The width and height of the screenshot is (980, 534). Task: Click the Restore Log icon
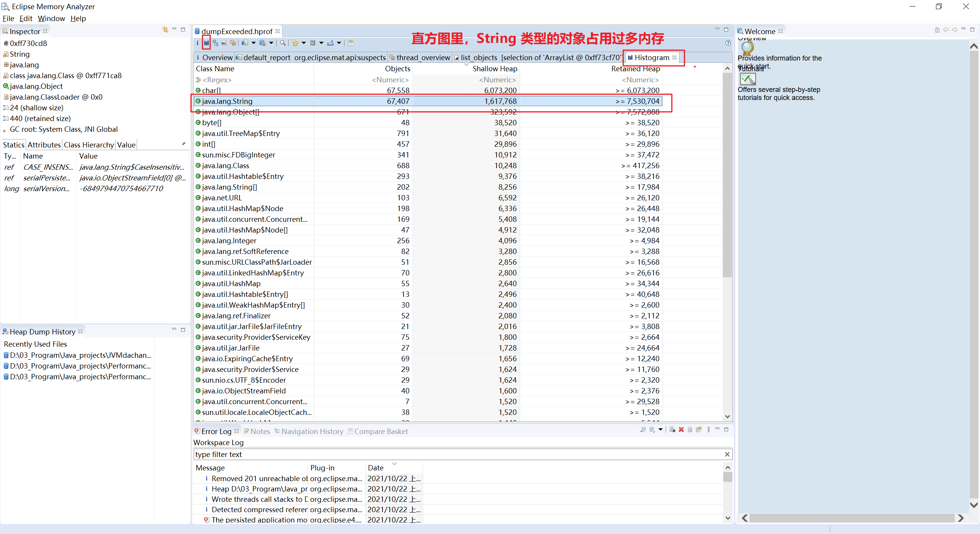coord(699,429)
